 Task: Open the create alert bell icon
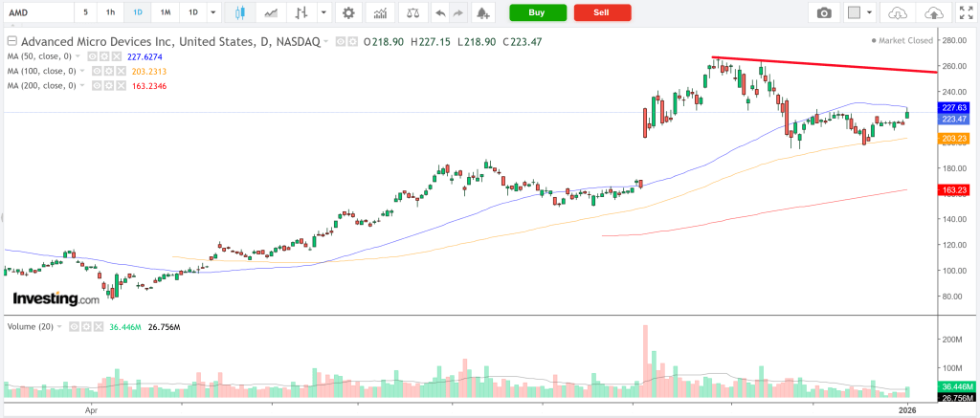[x=481, y=12]
